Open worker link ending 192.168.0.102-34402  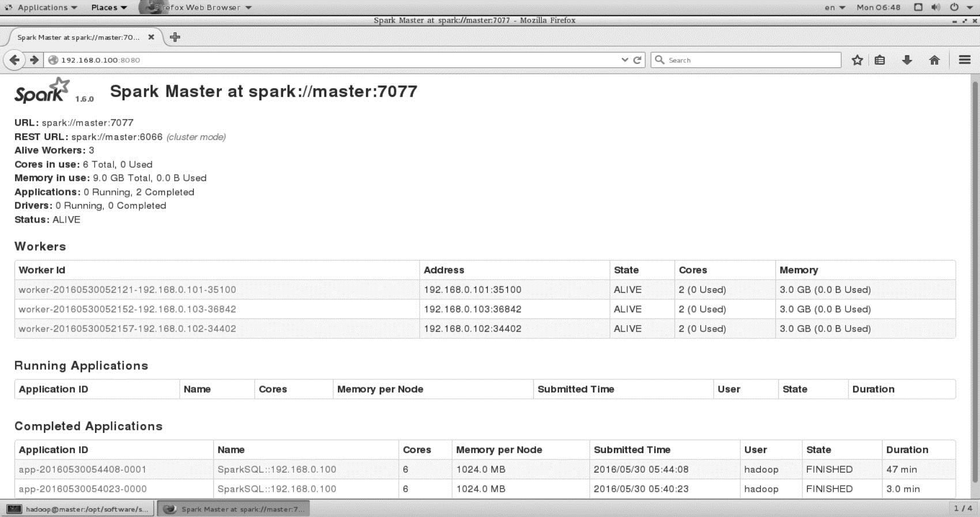coord(127,329)
